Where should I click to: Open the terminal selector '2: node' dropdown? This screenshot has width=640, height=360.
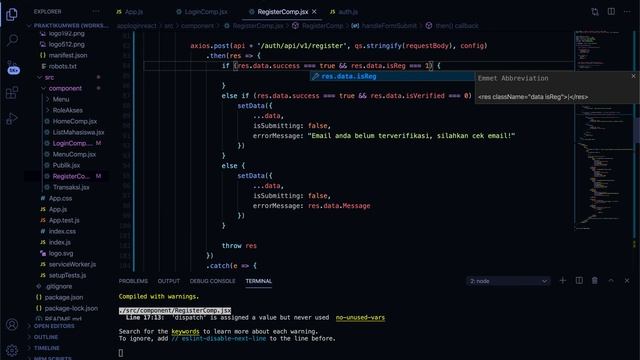pyautogui.click(x=508, y=281)
